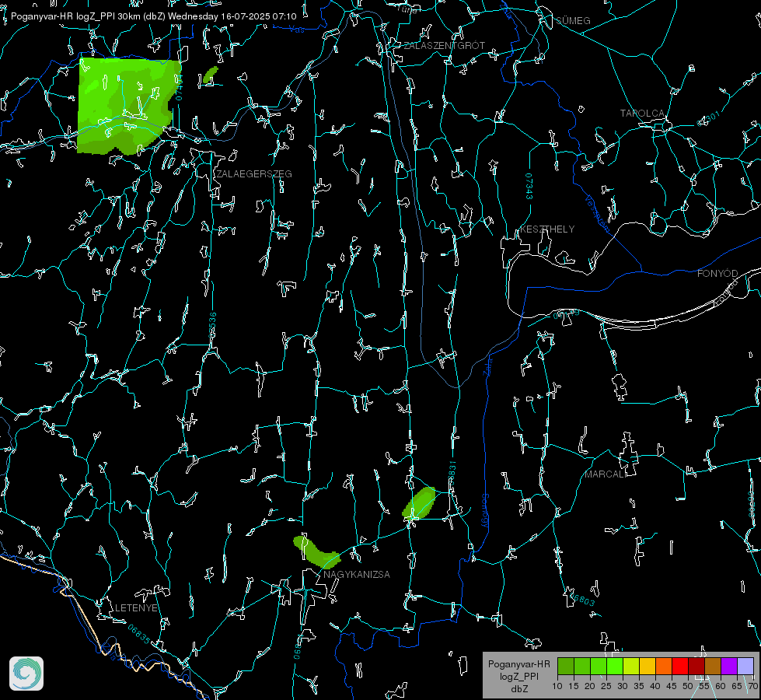Click the radar echo just north of Nagykanizsa
The width and height of the screenshot is (761, 700).
click(x=316, y=553)
